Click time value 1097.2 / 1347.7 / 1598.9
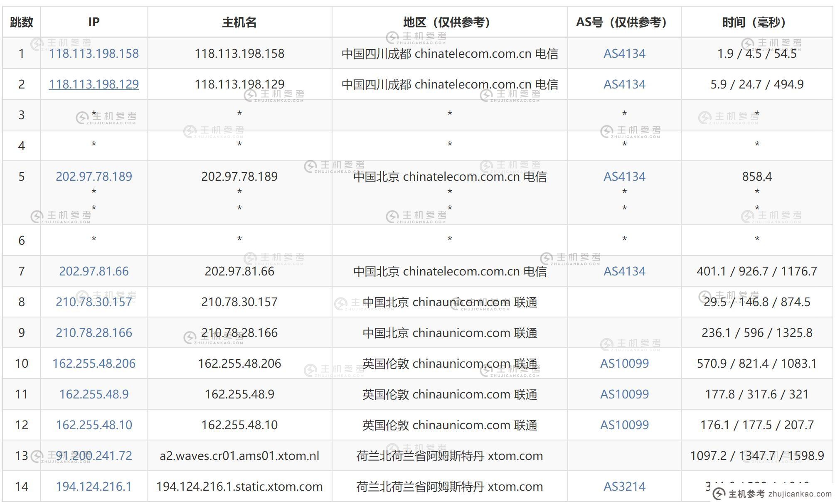This screenshot has height=504, width=835. pos(757,456)
